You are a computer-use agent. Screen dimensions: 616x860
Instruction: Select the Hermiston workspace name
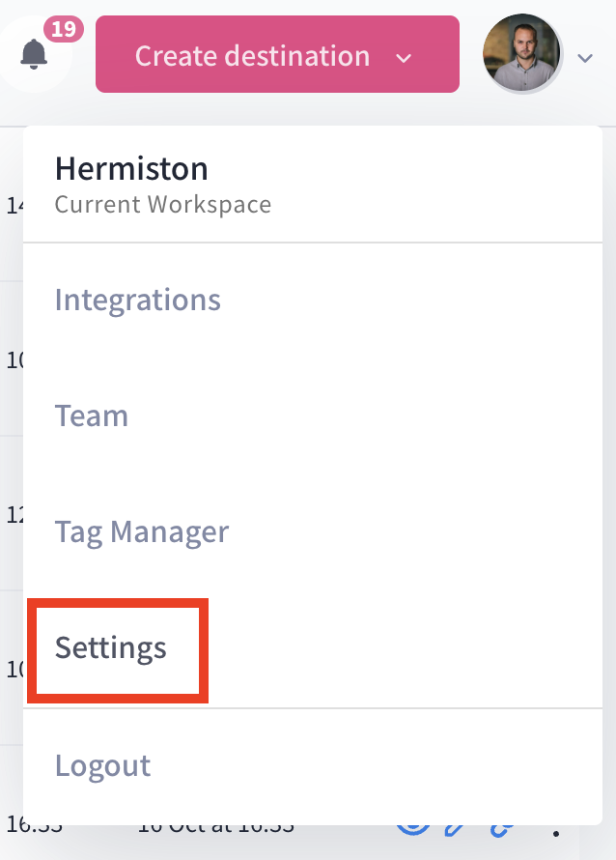[131, 169]
